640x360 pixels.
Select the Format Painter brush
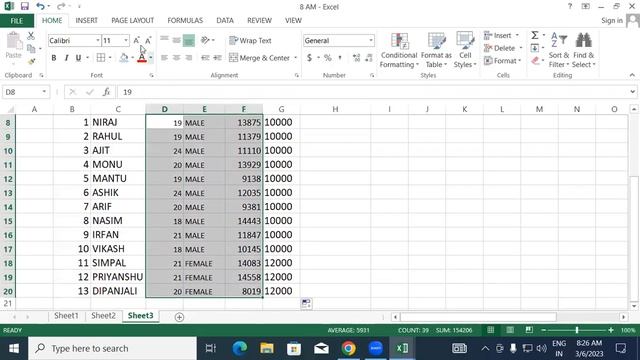pos(31,61)
